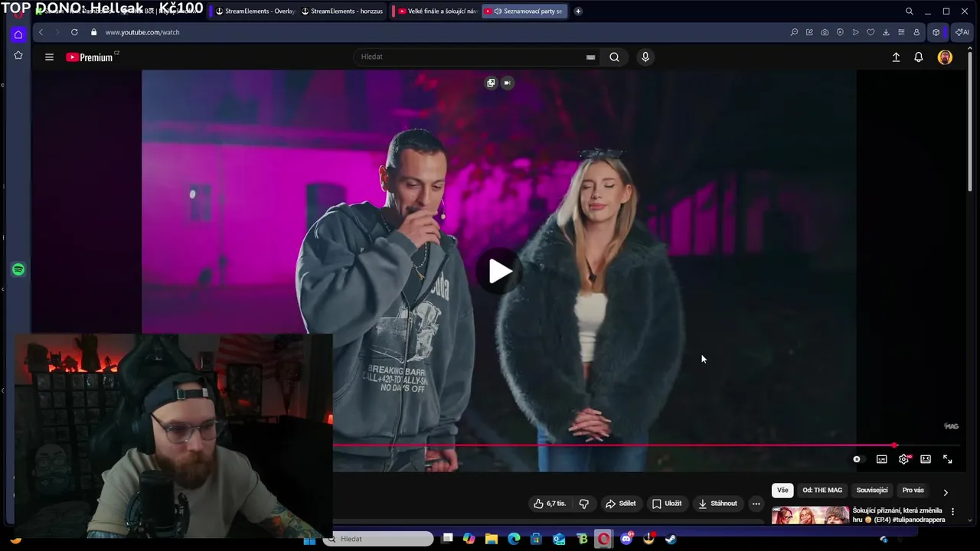Open the YouTube account avatar menu
The image size is (980, 551).
pos(945,57)
